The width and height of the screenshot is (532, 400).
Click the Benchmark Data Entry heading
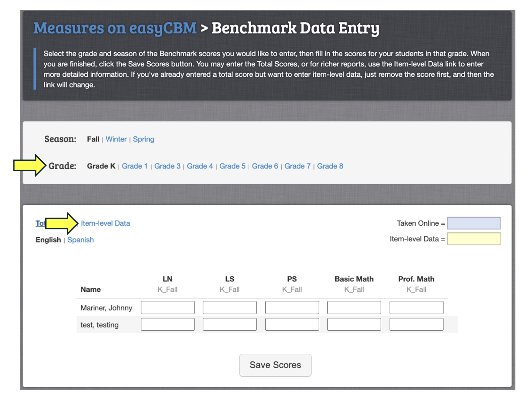click(296, 28)
